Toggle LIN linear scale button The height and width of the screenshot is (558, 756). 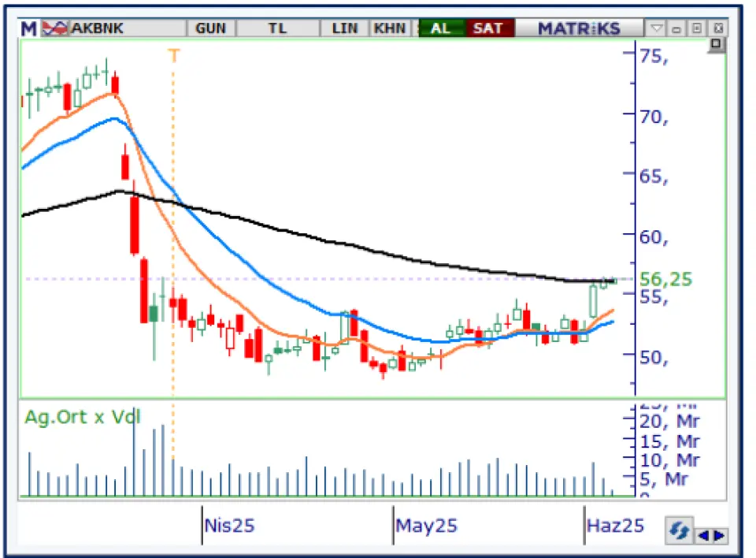(345, 28)
